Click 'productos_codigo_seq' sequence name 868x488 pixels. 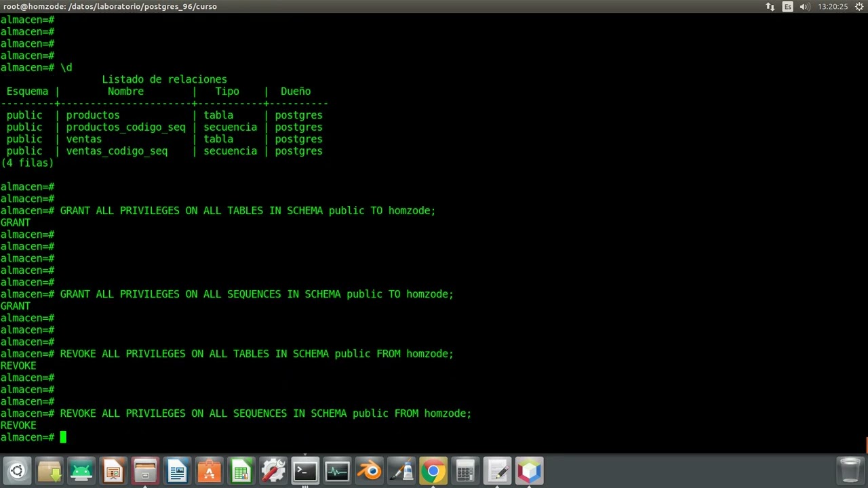(x=125, y=127)
